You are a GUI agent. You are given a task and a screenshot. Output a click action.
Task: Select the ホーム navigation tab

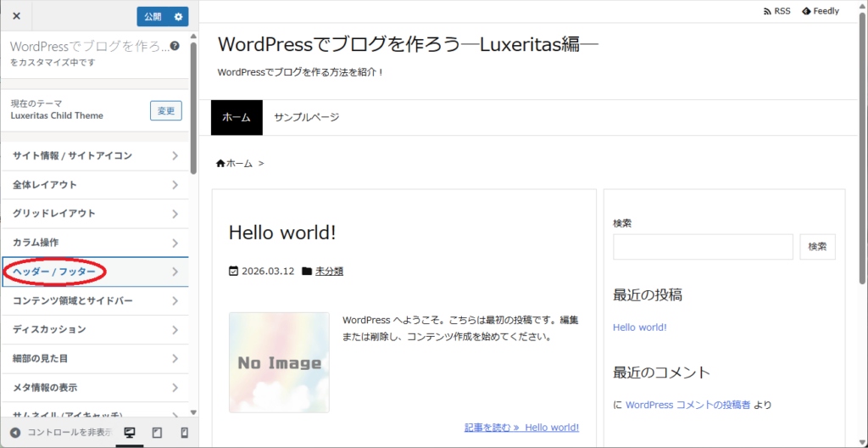pos(236,117)
